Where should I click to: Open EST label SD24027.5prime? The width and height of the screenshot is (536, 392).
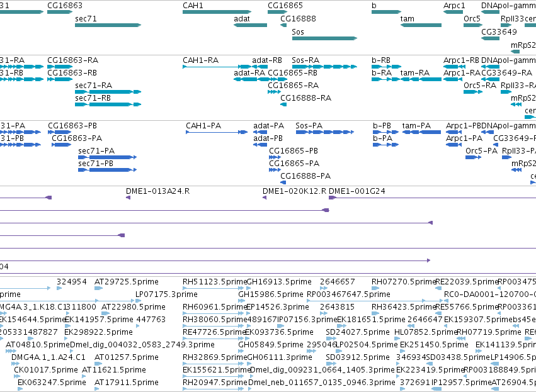coord(358,333)
